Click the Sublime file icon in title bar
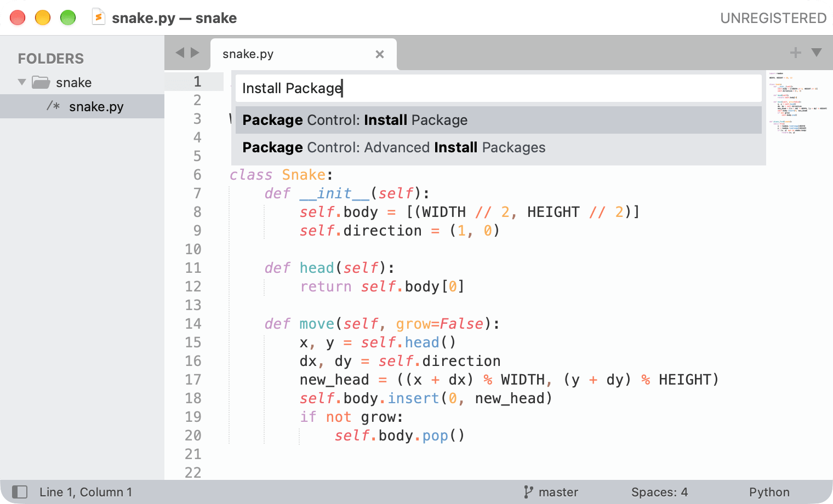This screenshot has width=833, height=504. pos(98,17)
